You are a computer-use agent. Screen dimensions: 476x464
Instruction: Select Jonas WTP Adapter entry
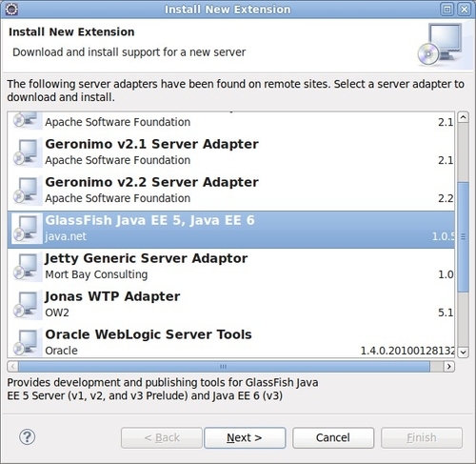click(231, 305)
